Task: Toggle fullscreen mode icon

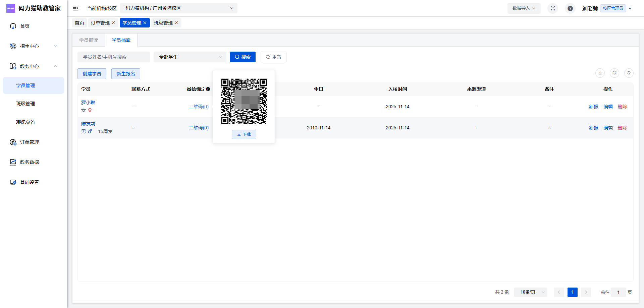Action: pyautogui.click(x=553, y=8)
